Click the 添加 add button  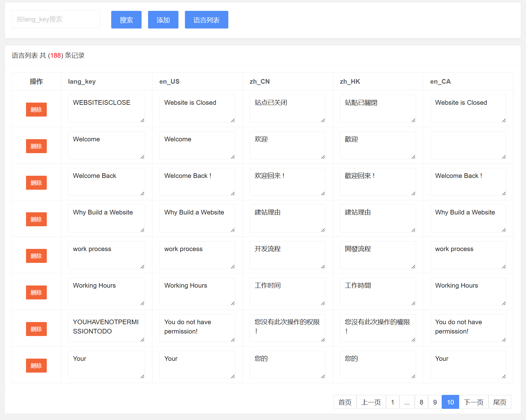point(163,20)
